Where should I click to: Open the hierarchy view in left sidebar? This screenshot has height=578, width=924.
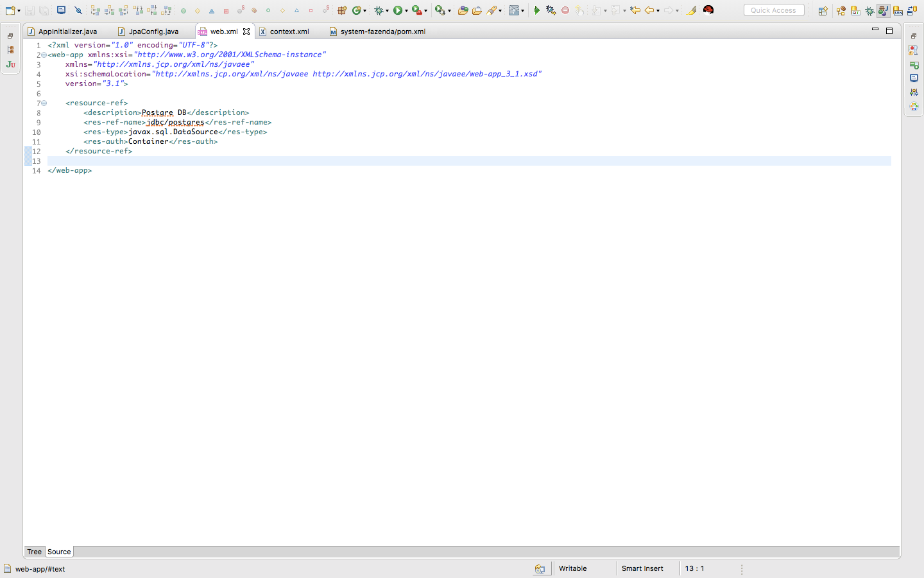pos(10,50)
